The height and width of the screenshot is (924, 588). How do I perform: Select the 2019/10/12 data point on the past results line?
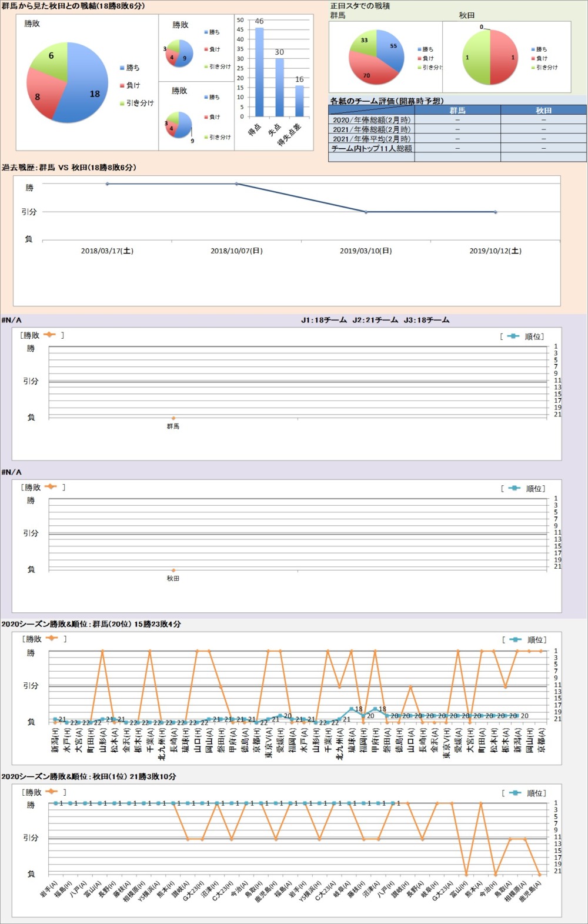[496, 212]
